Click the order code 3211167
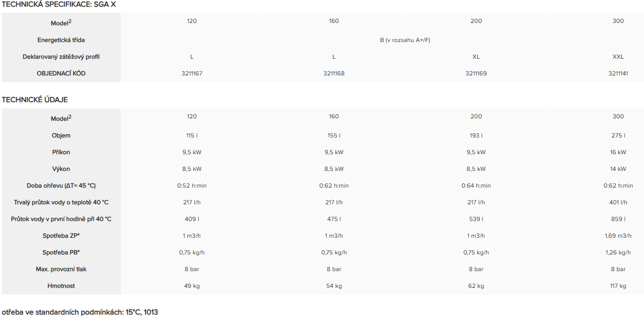The image size is (644, 316). 192,74
